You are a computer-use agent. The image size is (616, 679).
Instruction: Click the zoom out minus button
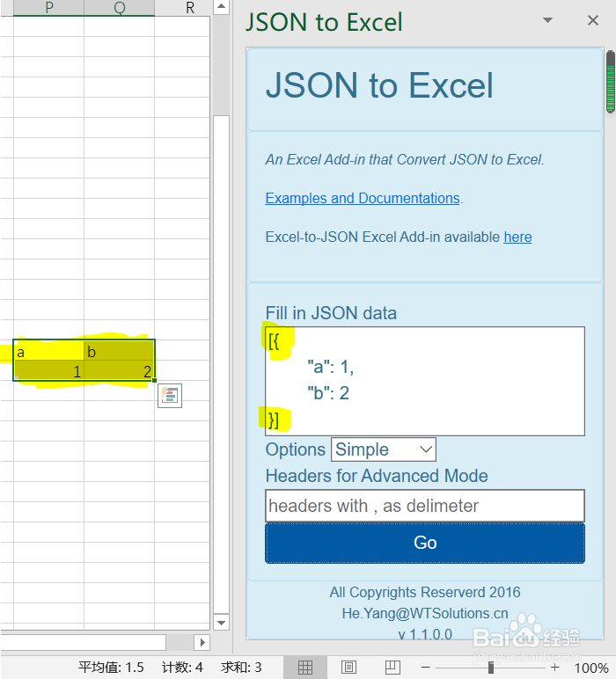coord(425,668)
